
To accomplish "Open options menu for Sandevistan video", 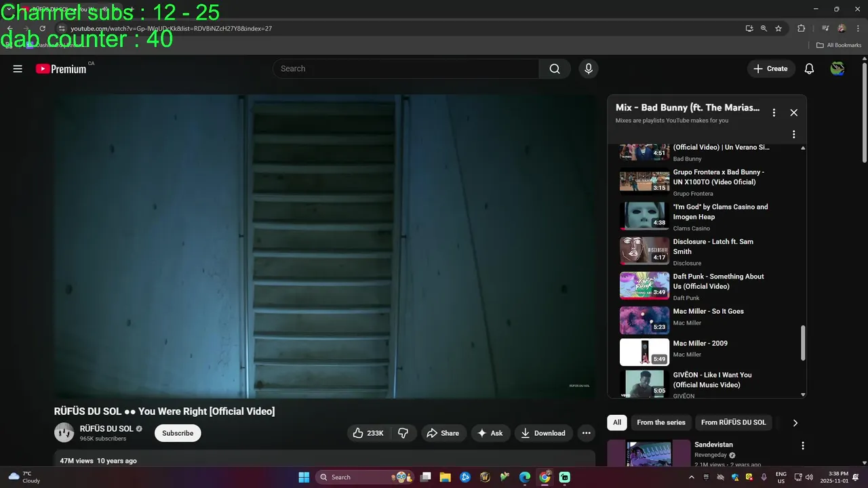I will click(803, 446).
